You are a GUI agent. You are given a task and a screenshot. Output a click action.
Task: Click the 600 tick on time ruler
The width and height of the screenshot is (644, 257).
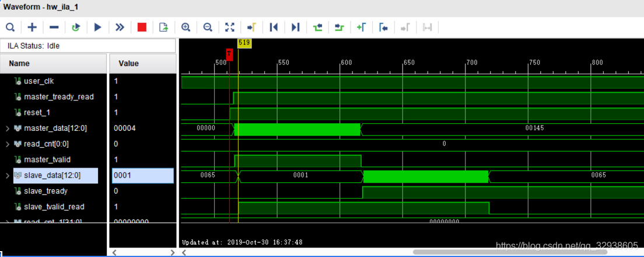(x=346, y=63)
